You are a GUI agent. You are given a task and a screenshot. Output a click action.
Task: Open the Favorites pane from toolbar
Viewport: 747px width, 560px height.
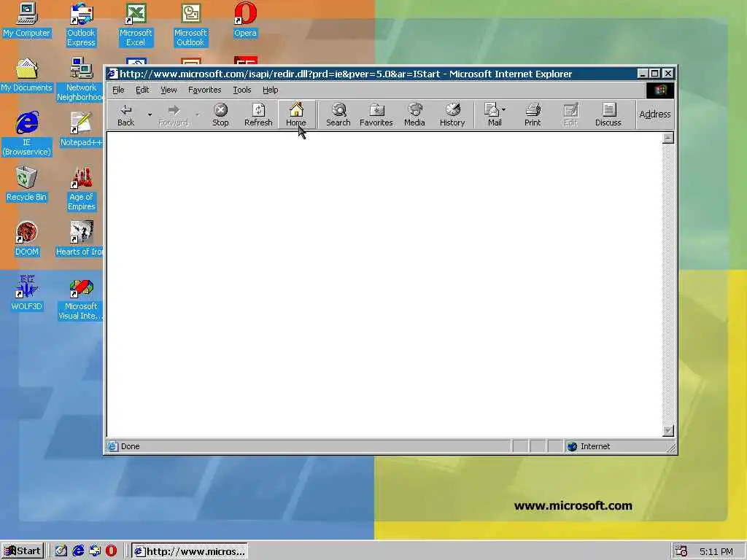coord(376,114)
